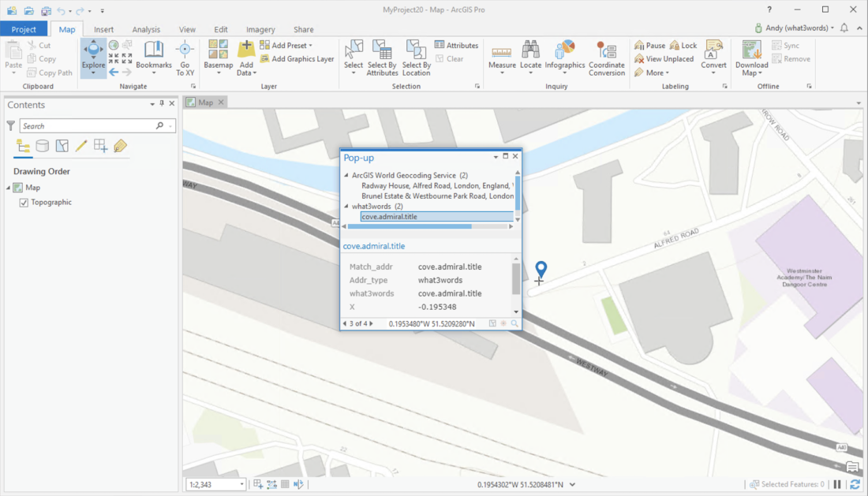Open the Project tab

(x=24, y=29)
